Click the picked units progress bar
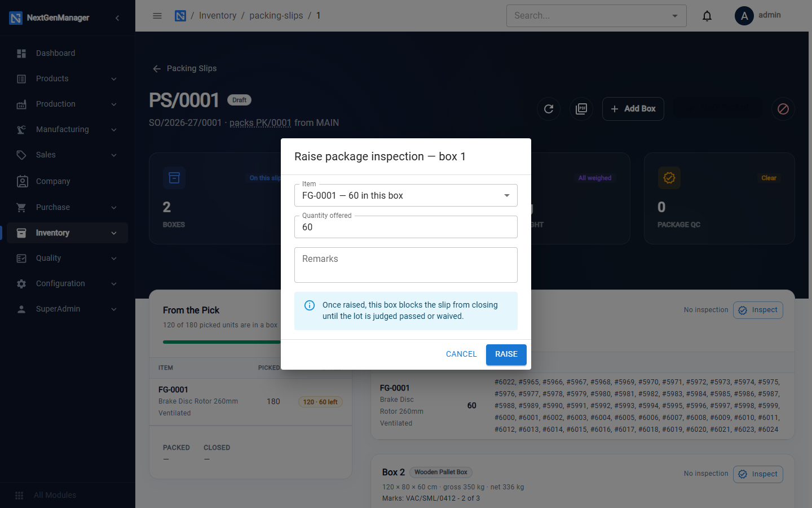The height and width of the screenshot is (508, 812). tap(222, 342)
